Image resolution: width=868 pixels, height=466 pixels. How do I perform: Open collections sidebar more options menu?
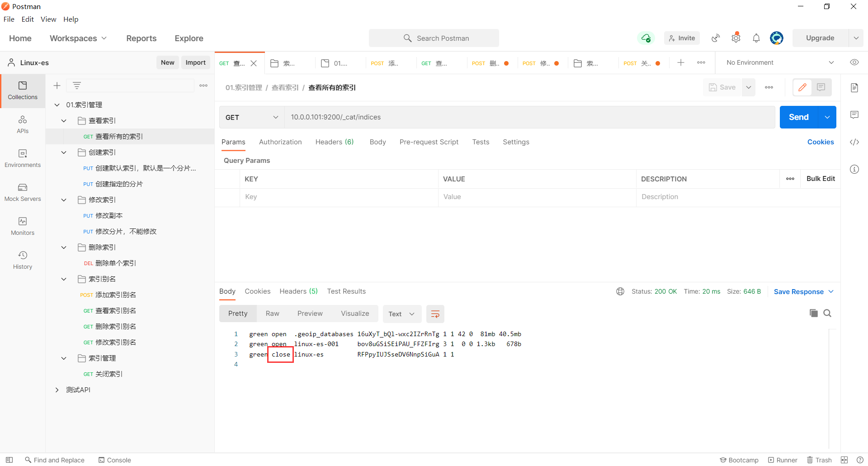coord(203,86)
